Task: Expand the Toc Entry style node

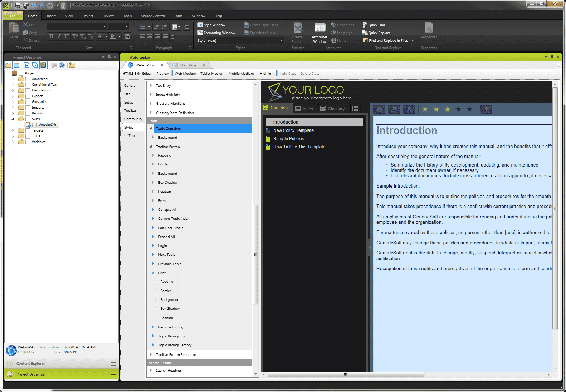Action: click(151, 85)
